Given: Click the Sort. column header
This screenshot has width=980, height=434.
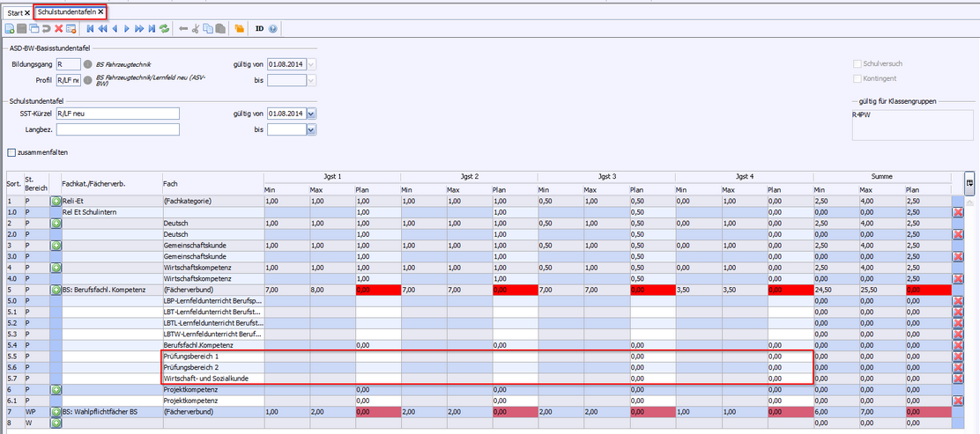Looking at the screenshot, I should click(x=14, y=183).
